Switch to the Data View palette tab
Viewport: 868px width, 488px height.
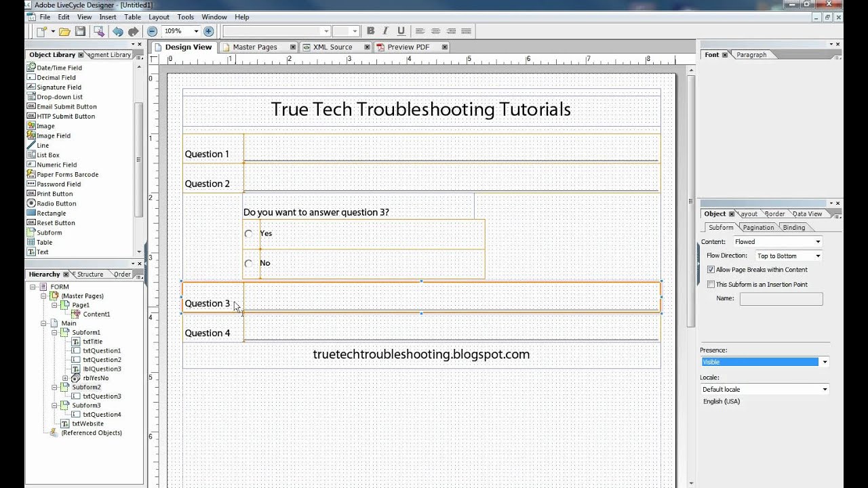coord(807,214)
